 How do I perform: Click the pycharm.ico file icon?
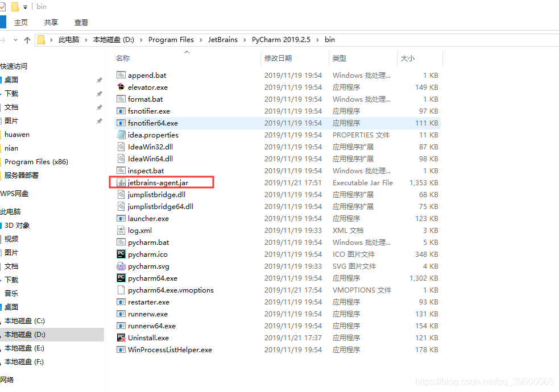[x=121, y=254]
